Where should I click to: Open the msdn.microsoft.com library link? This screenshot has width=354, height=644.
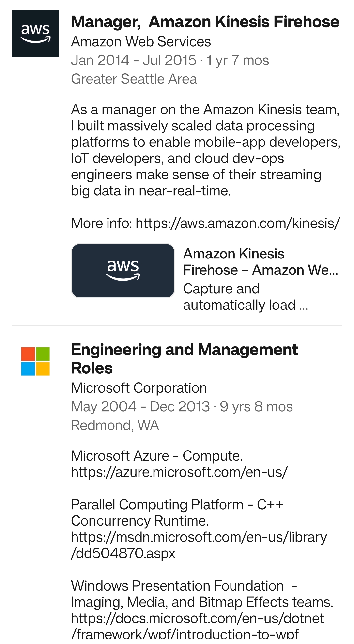coord(199,545)
